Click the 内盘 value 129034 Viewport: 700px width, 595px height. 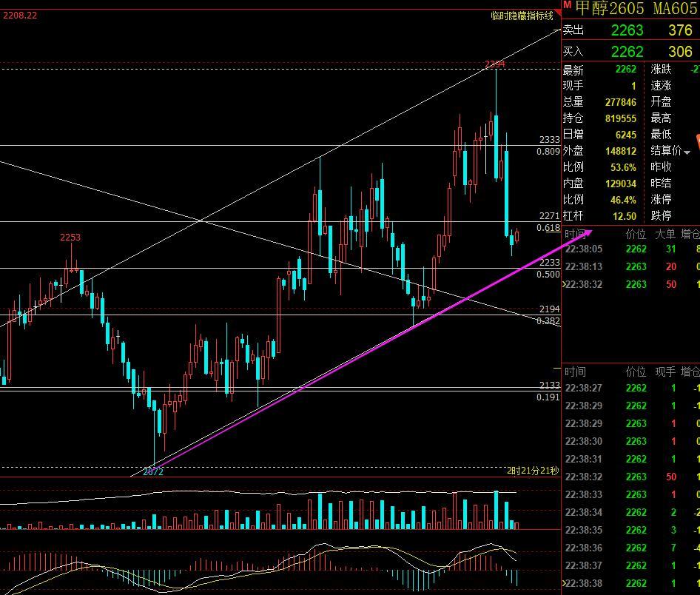(x=621, y=184)
